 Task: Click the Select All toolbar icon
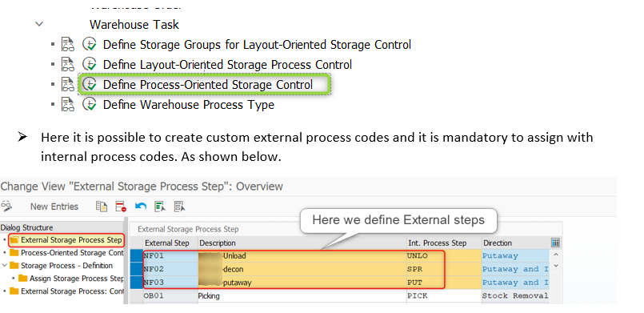pos(160,207)
